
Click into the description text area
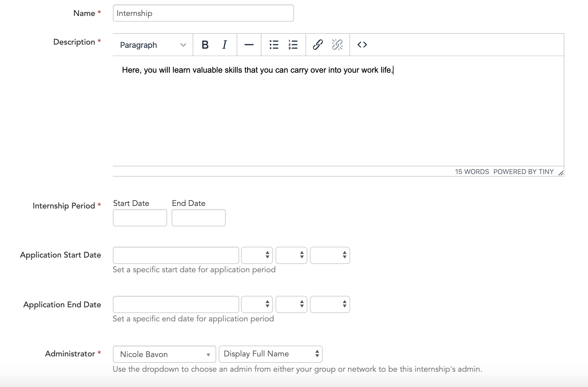[338, 111]
